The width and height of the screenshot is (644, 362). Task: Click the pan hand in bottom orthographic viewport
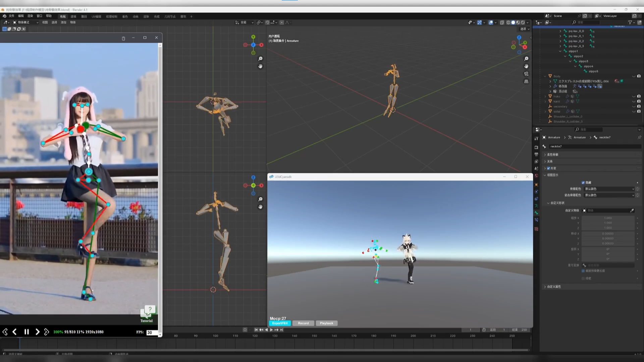[x=260, y=207]
